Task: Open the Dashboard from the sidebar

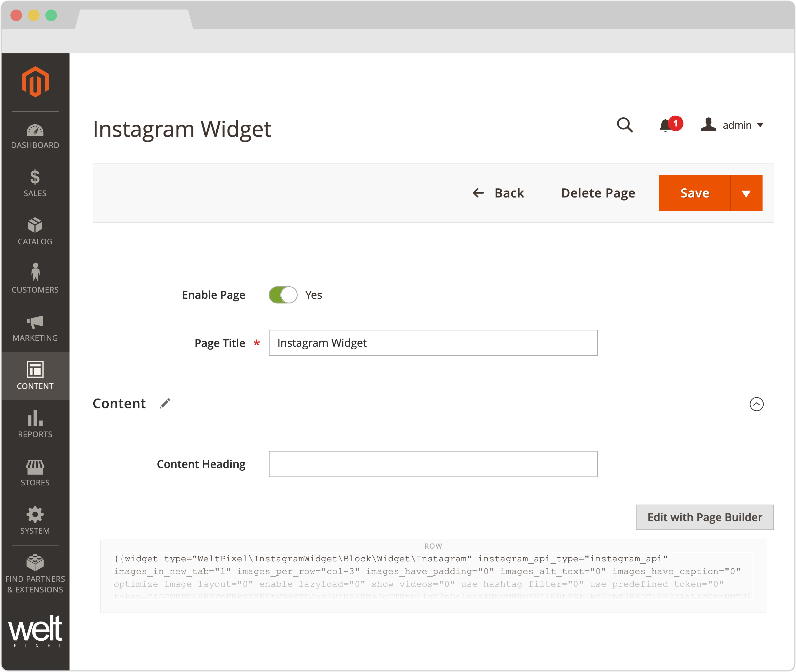Action: coord(35,135)
